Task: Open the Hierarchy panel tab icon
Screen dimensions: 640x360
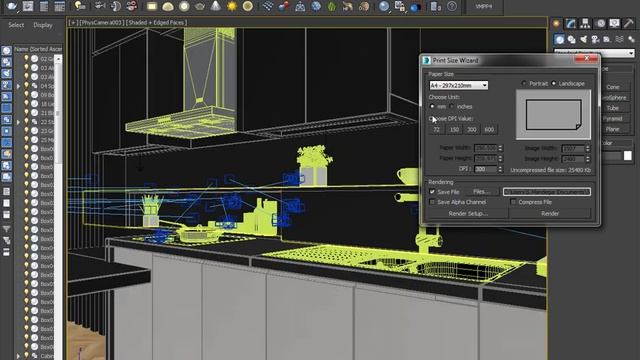Action: pyautogui.click(x=585, y=24)
